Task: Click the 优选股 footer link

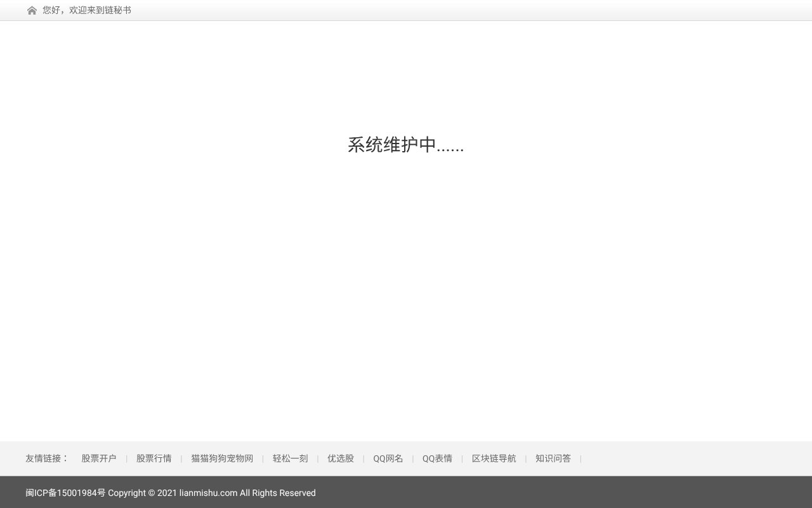Action: click(x=341, y=458)
